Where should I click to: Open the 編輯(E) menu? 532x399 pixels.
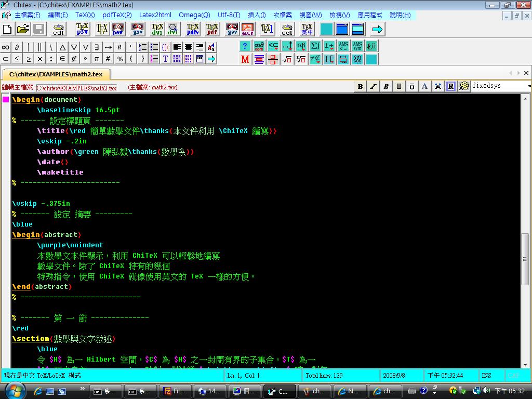(x=58, y=15)
